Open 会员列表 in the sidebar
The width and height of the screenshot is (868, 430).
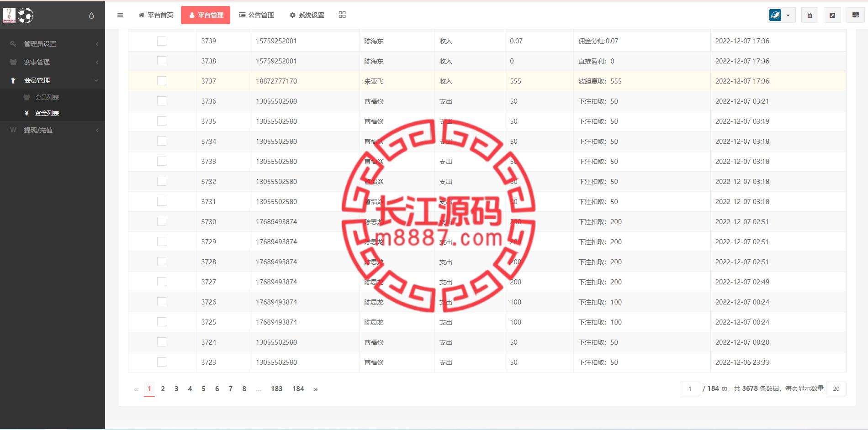(47, 97)
